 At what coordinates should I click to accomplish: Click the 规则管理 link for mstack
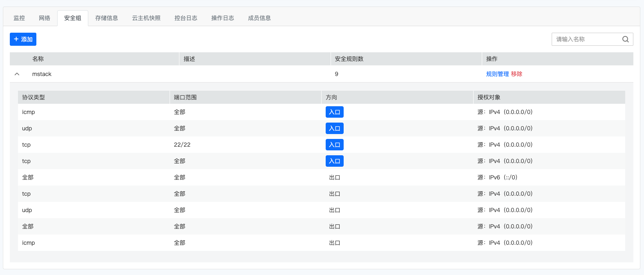pos(497,74)
